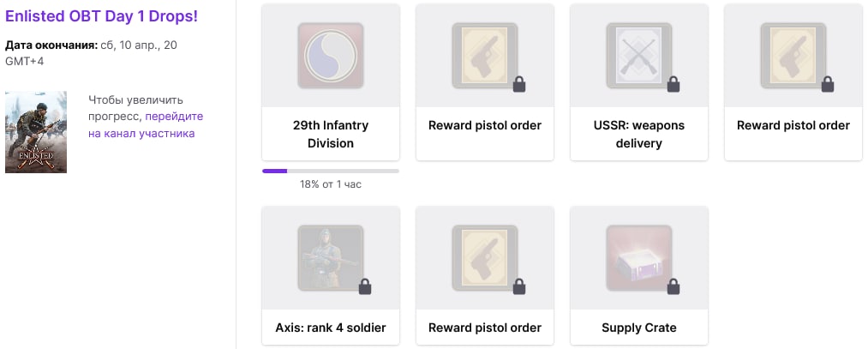Click the purple 18% drop progress bar
This screenshot has width=868, height=349.
click(331, 171)
